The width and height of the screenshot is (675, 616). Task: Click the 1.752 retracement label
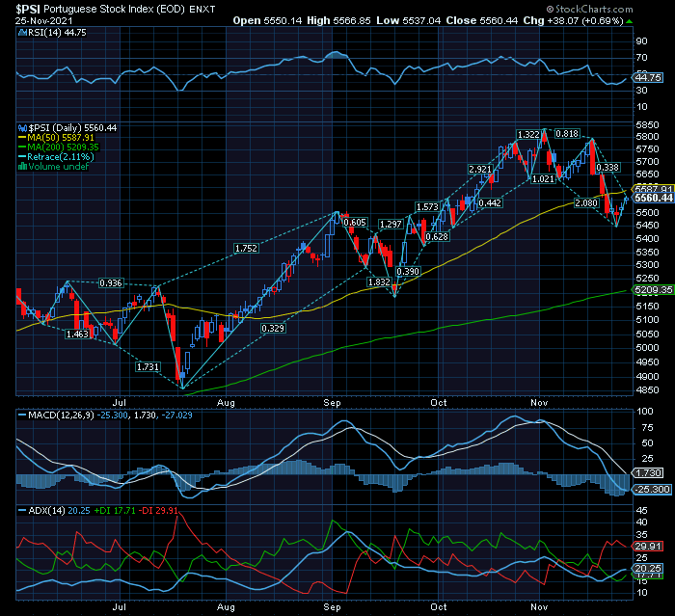246,249
